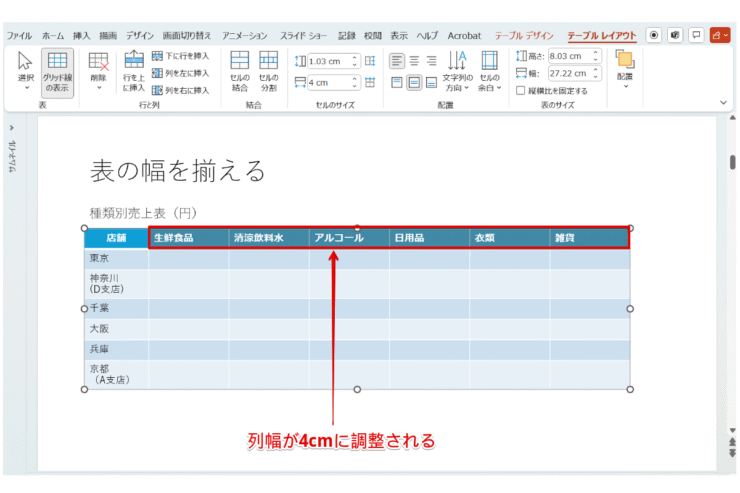Open the red Share dropdown button
This screenshot has width=740, height=493.
[720, 35]
